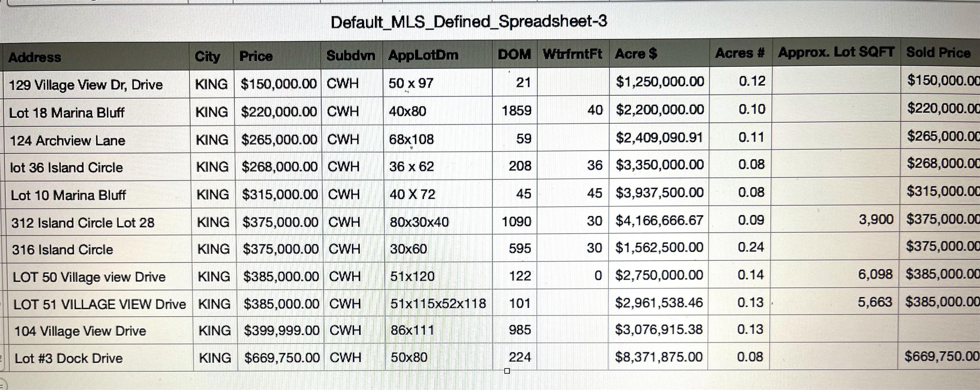
Task: Select the 129 Village View Dr address cell
Action: tap(86, 85)
